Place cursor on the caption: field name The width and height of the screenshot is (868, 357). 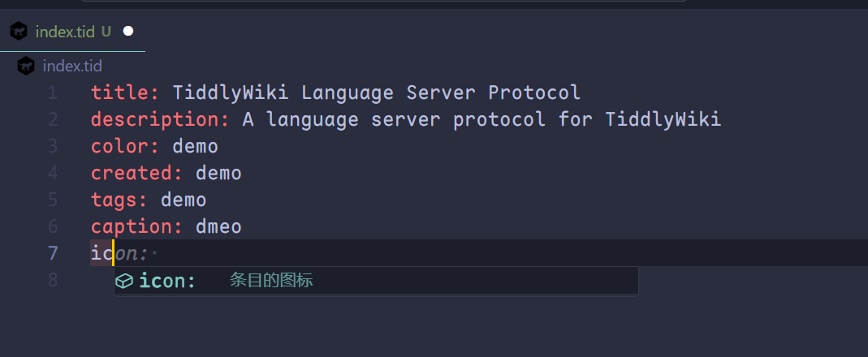(136, 227)
